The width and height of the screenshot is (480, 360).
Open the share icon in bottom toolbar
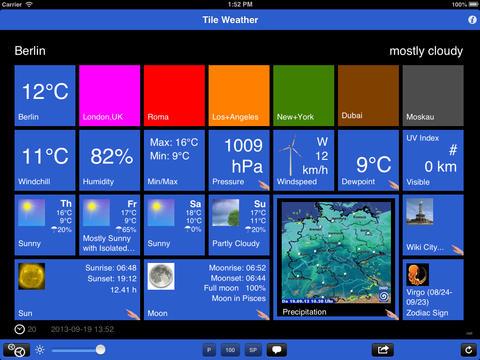point(382,350)
